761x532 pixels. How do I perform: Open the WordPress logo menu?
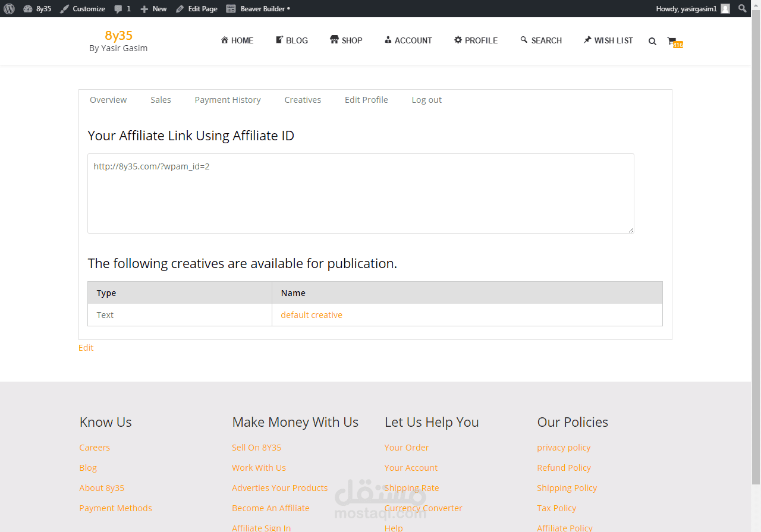[8, 8]
